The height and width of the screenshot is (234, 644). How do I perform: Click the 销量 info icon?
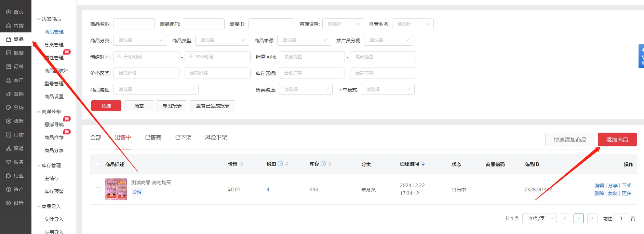coord(280,164)
